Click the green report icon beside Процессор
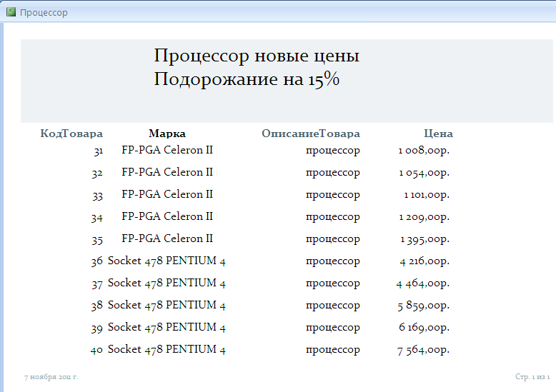 (x=11, y=12)
